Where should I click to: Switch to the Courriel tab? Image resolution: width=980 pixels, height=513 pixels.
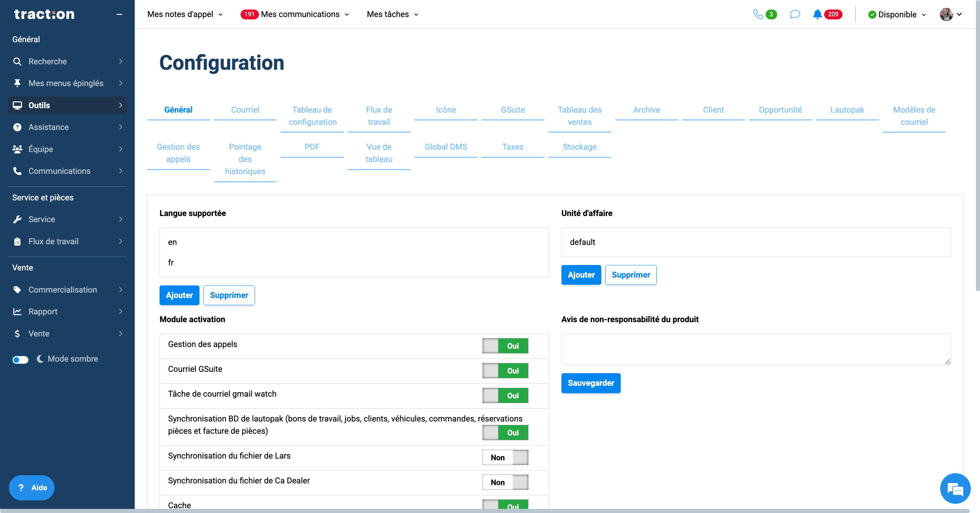click(245, 110)
